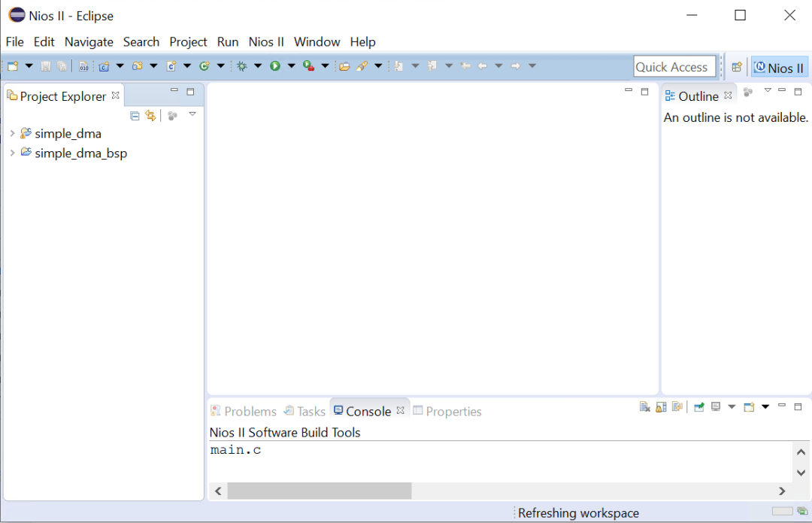Click the Search flashlight toolbar icon
Screen dimensions: 812x523
[x=362, y=65]
